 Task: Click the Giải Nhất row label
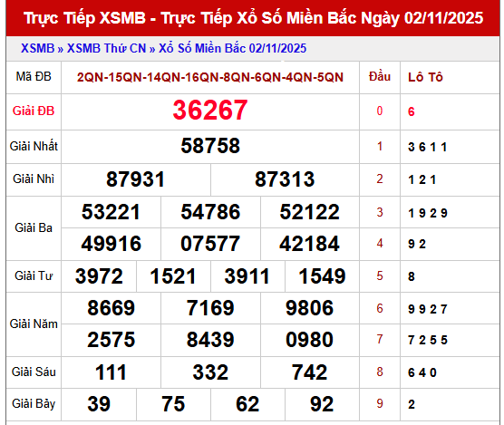34,146
